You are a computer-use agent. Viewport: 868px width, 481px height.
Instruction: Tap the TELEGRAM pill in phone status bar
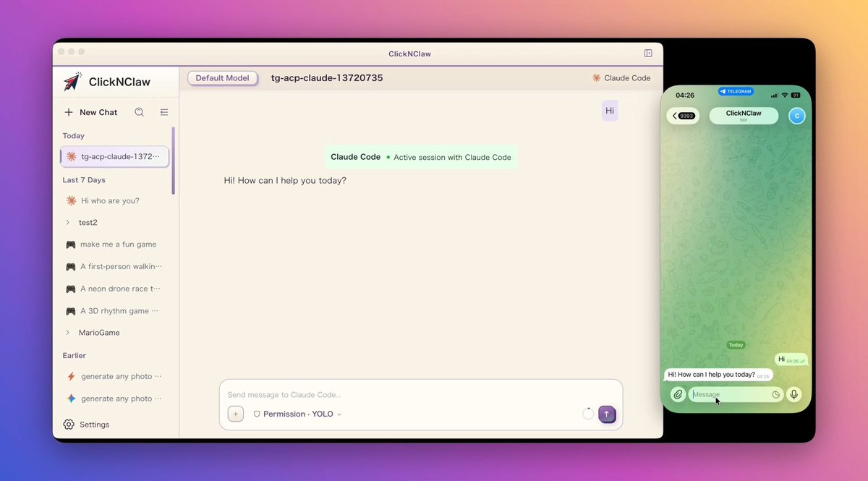736,92
